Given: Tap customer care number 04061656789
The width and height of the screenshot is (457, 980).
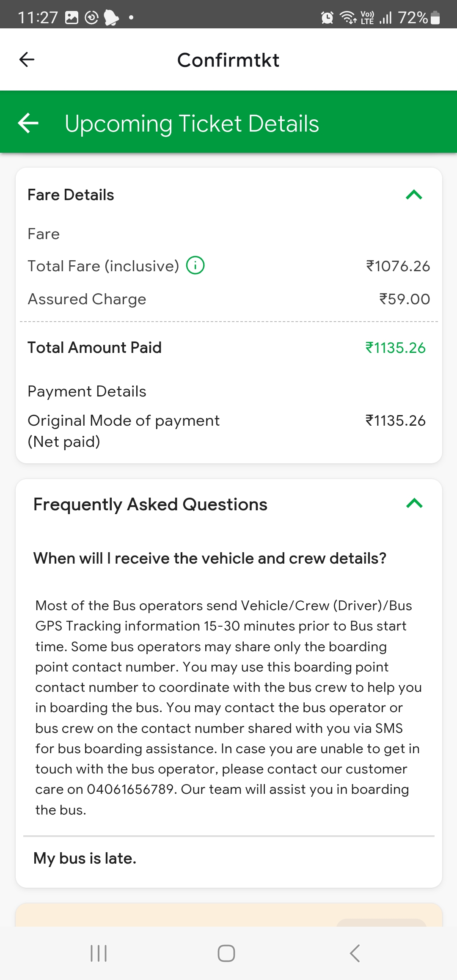Looking at the screenshot, I should pos(131,790).
